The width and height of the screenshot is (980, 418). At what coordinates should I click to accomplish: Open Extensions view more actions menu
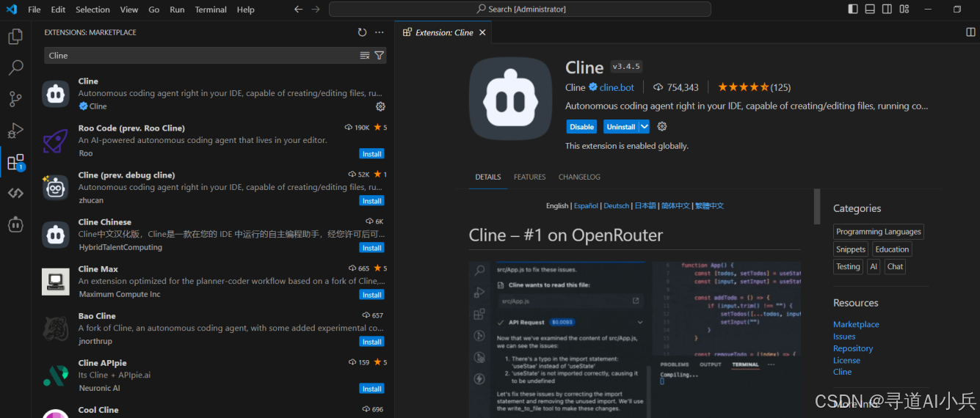coord(380,32)
